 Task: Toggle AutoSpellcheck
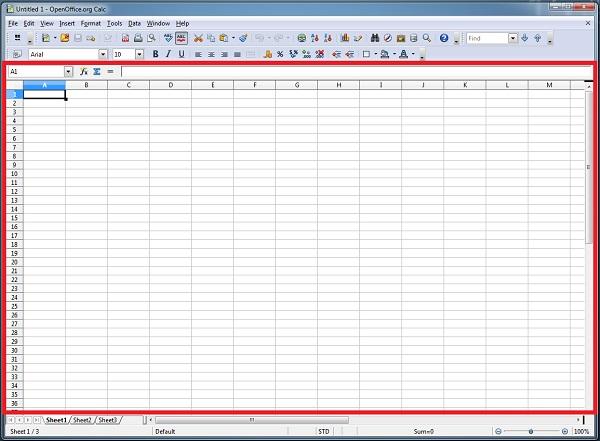(x=181, y=38)
